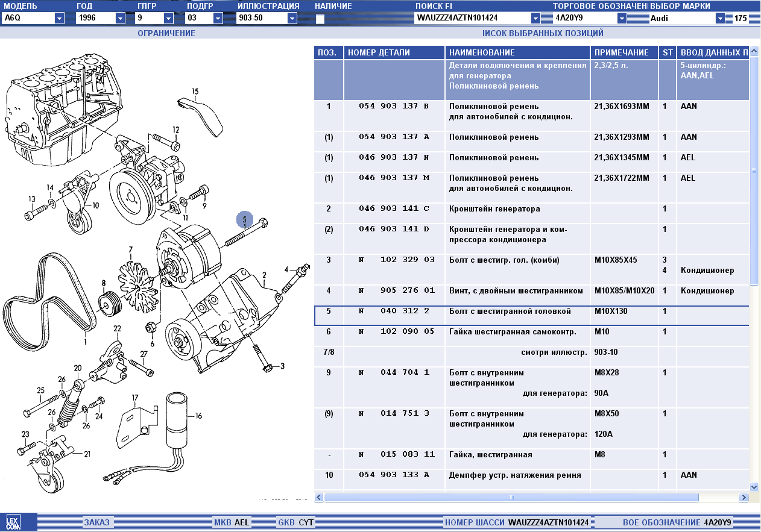Viewport: 761px width, 532px height.
Task: Click the ПРИМЕЧАНИЕ column header
Action: [624, 52]
